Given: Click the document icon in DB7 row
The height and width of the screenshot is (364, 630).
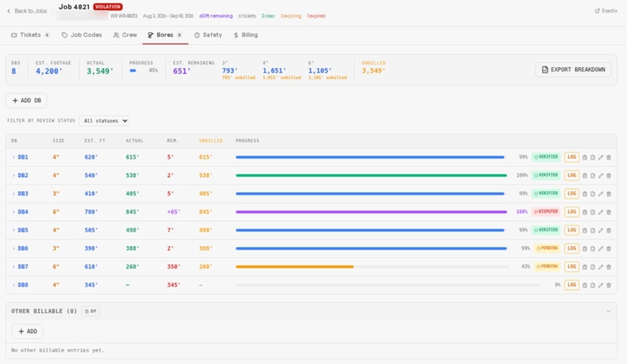Looking at the screenshot, I should point(592,267).
